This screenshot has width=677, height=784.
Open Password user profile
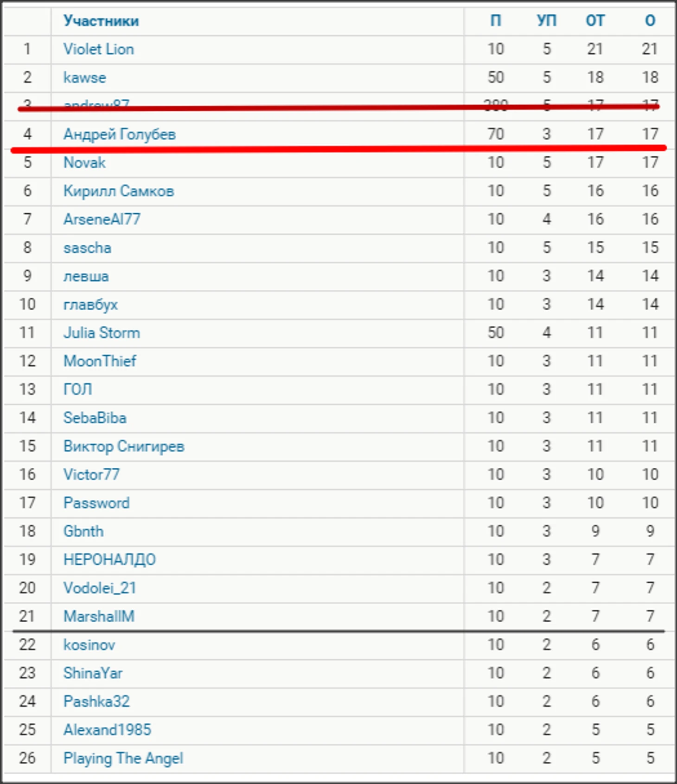96,503
